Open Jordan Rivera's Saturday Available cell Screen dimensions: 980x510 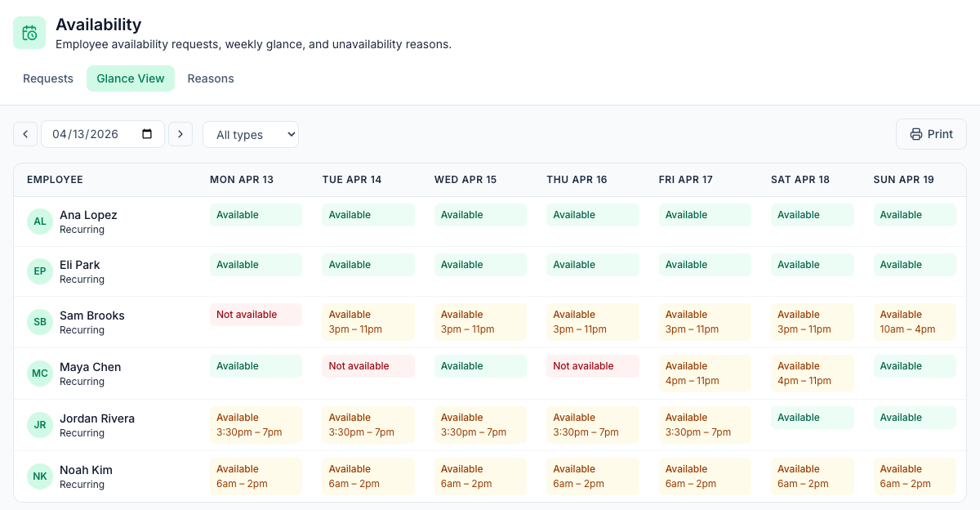point(813,418)
